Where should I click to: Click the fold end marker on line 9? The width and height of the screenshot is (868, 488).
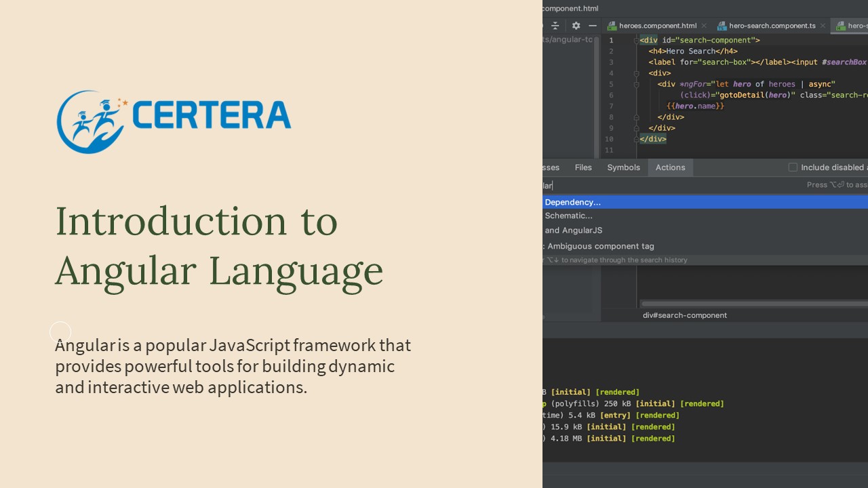pos(636,128)
